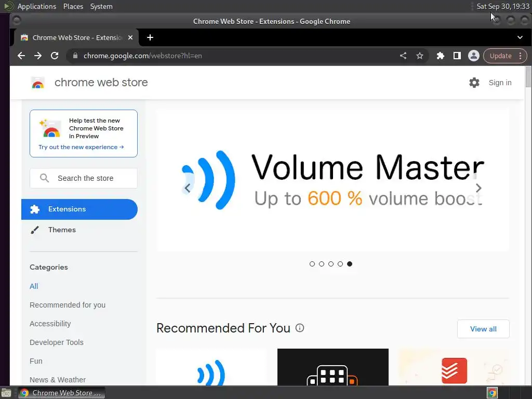Screen dimensions: 532x399
Task: Open the Volume Master banner
Action: [333, 180]
